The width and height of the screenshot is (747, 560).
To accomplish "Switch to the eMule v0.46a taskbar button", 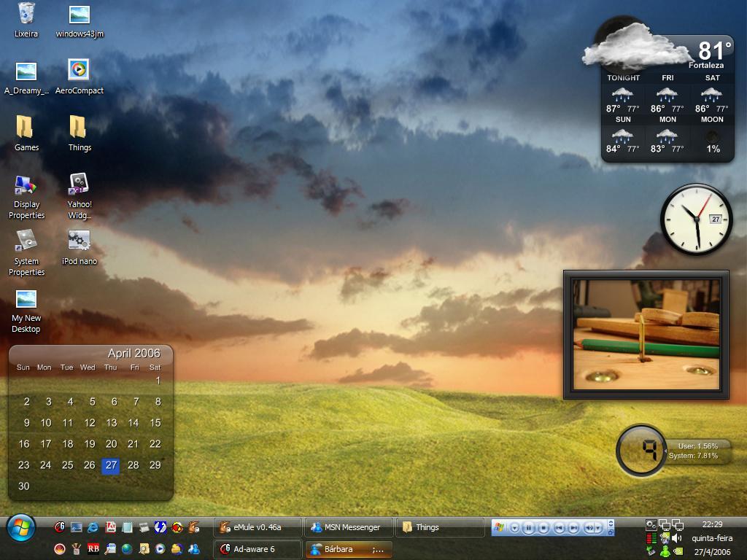I will click(258, 528).
